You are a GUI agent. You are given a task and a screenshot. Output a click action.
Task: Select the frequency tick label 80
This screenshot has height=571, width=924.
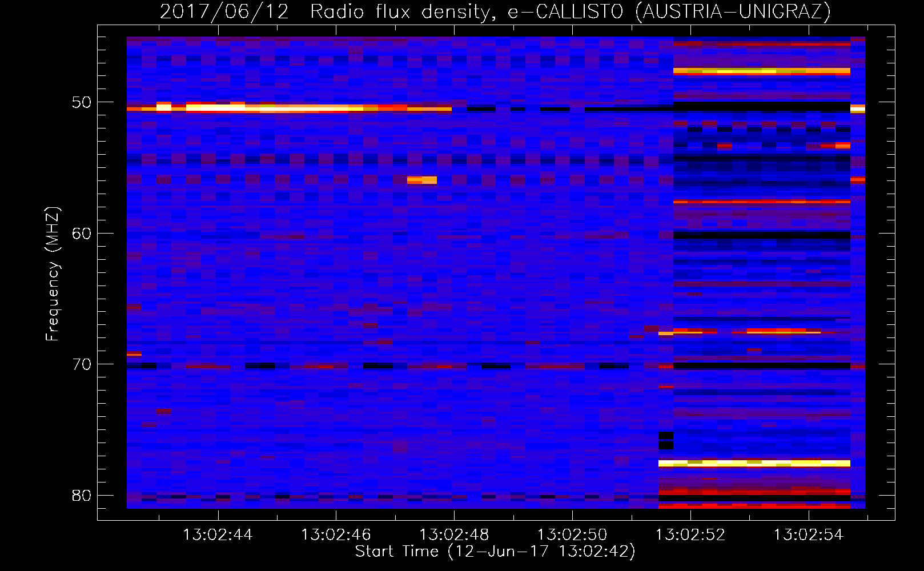[82, 496]
